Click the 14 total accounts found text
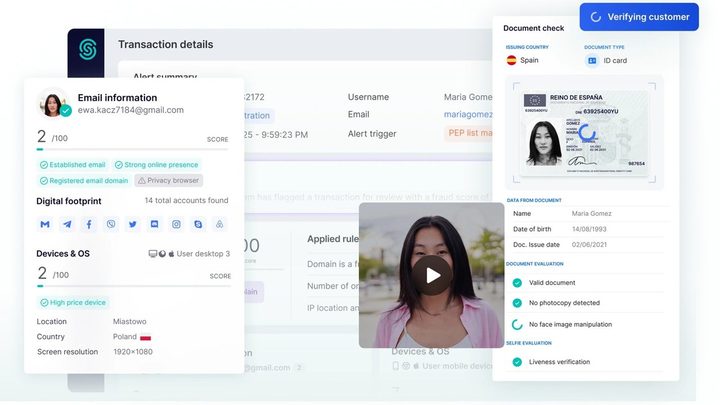Screen dimensions: 720x405 186,201
